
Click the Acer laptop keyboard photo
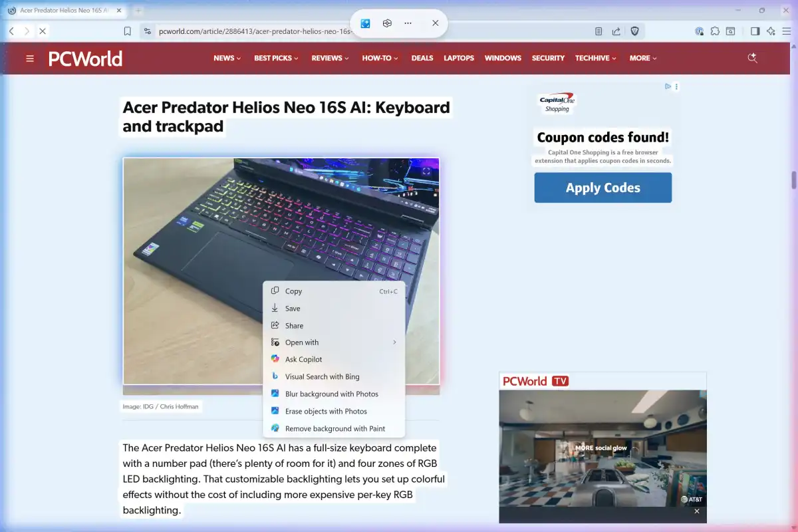(x=281, y=271)
